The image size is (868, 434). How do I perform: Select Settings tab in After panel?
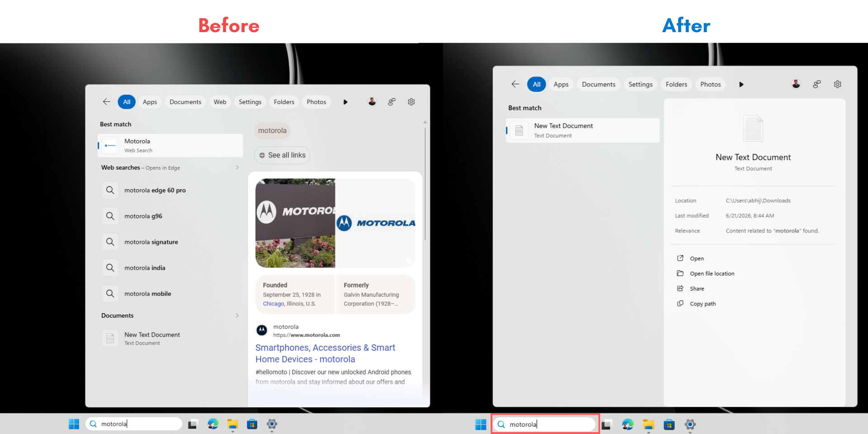(641, 84)
